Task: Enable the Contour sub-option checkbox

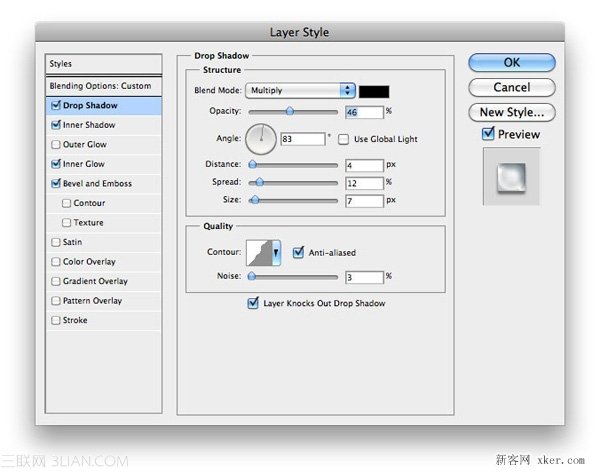Action: coord(66,203)
